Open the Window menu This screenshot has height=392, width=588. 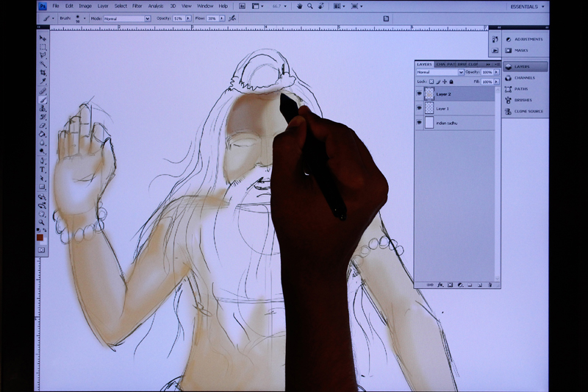(204, 6)
